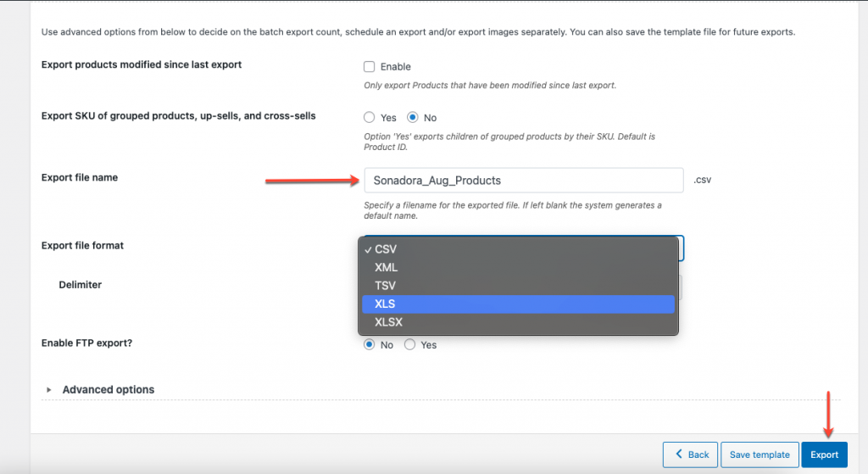Image resolution: width=868 pixels, height=474 pixels.
Task: Click the Save template button
Action: [x=759, y=454]
